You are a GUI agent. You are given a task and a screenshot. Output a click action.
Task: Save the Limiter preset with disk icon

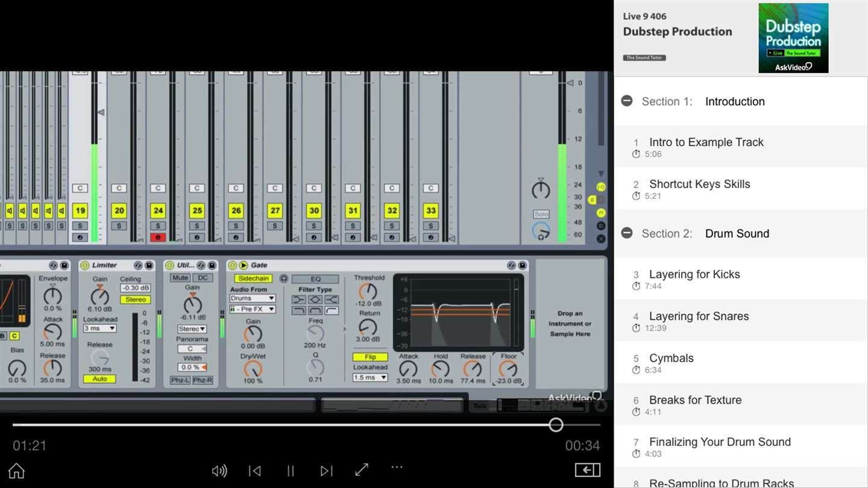click(x=148, y=265)
